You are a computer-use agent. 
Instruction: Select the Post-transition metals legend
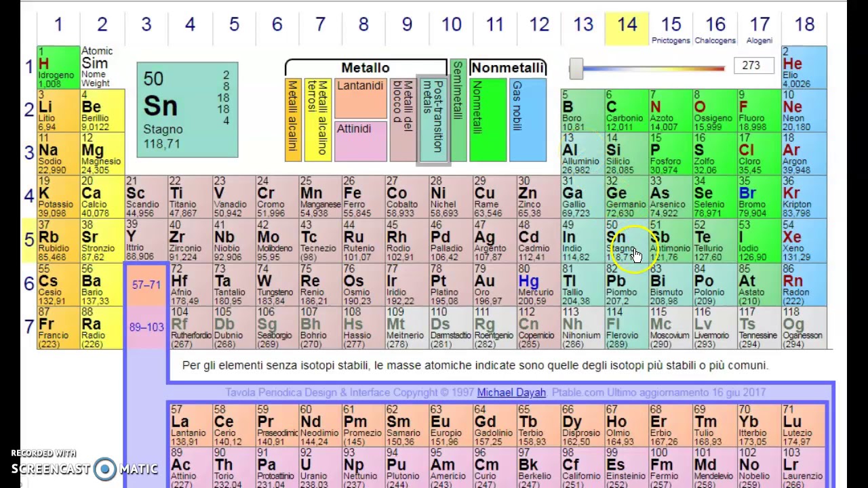433,120
